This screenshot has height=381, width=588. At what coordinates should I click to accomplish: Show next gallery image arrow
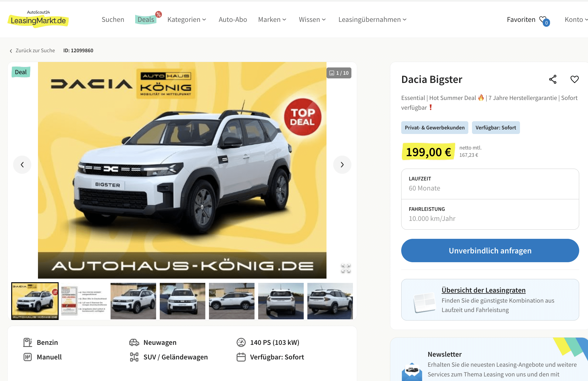(342, 165)
